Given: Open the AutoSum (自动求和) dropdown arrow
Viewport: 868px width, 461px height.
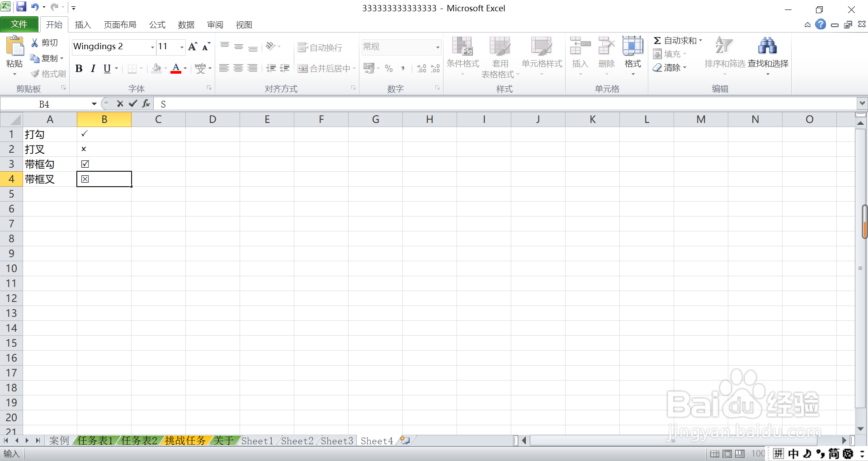Looking at the screenshot, I should click(701, 41).
